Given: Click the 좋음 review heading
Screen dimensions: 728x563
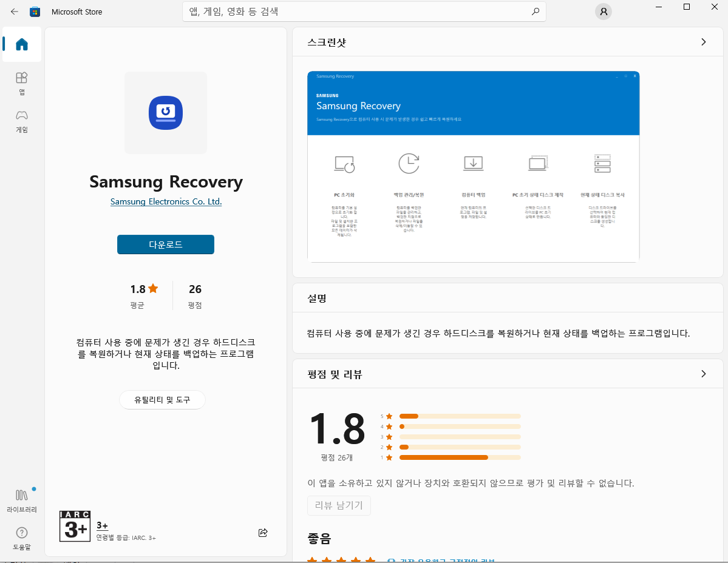Looking at the screenshot, I should (319, 538).
